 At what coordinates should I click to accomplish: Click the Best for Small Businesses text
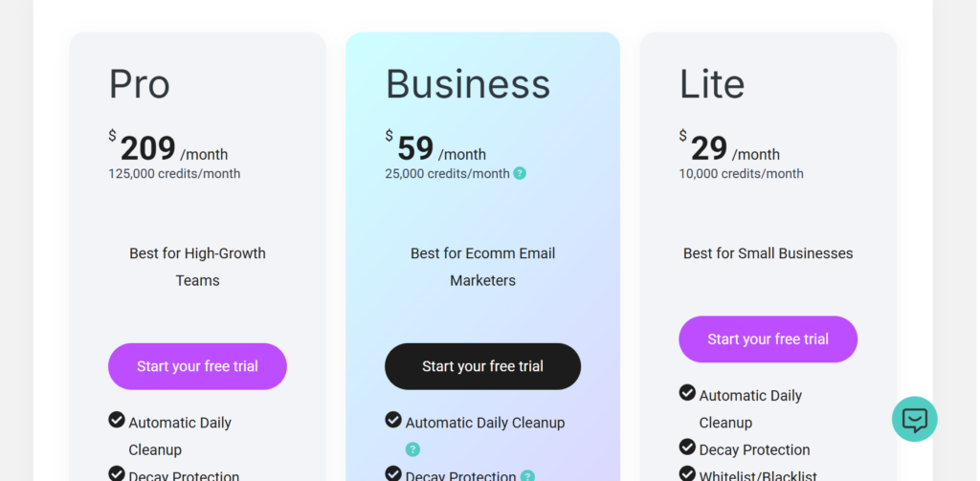click(x=768, y=253)
